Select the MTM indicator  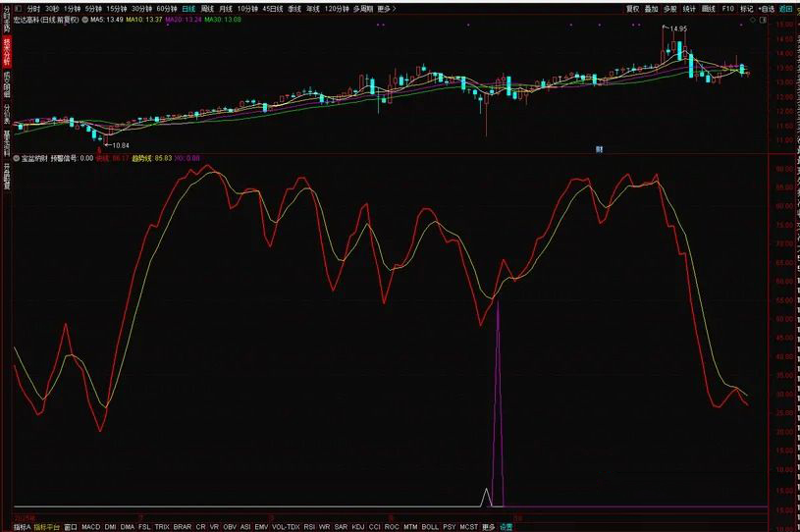coord(410,527)
